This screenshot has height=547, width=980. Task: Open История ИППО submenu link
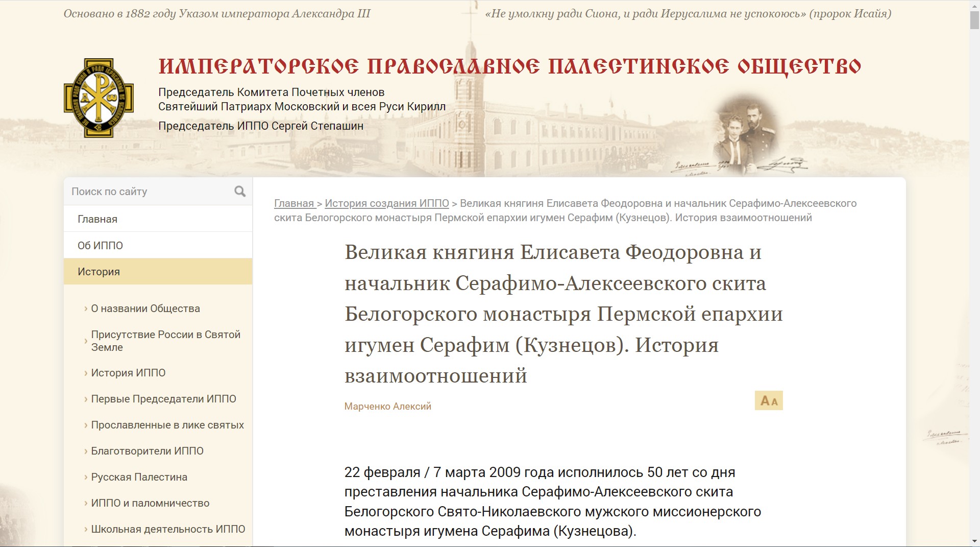128,373
